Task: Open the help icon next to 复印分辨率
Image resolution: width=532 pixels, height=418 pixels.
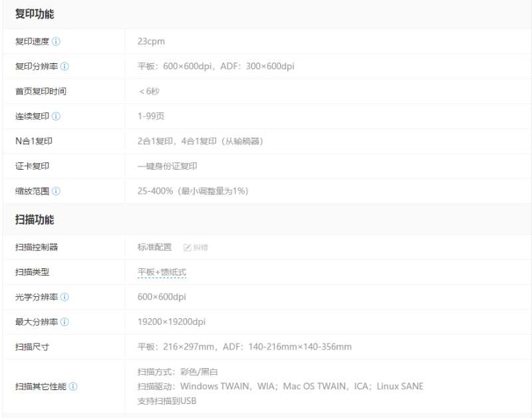Action: click(65, 67)
